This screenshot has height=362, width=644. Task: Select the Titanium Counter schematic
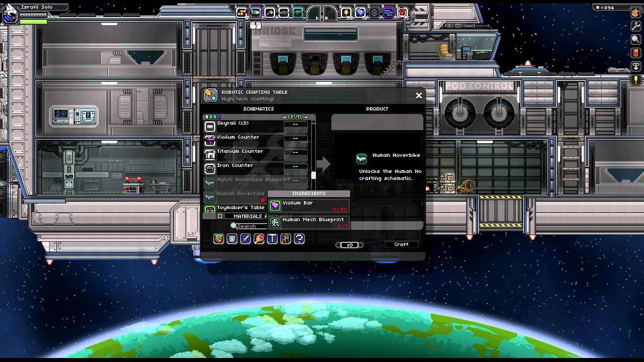(x=256, y=154)
